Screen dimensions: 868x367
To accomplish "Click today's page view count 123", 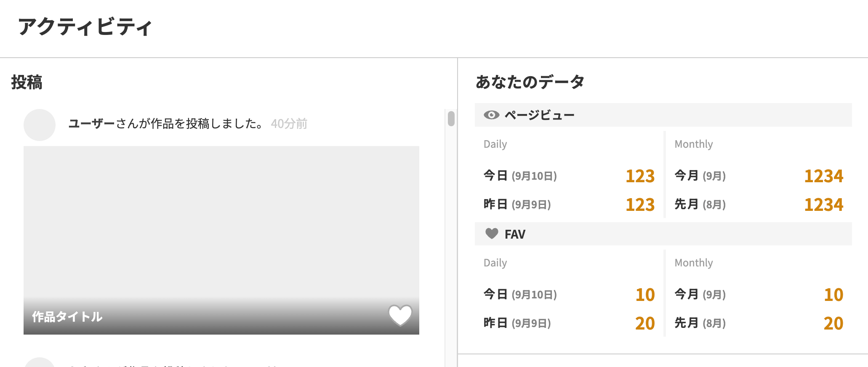I will click(x=640, y=176).
